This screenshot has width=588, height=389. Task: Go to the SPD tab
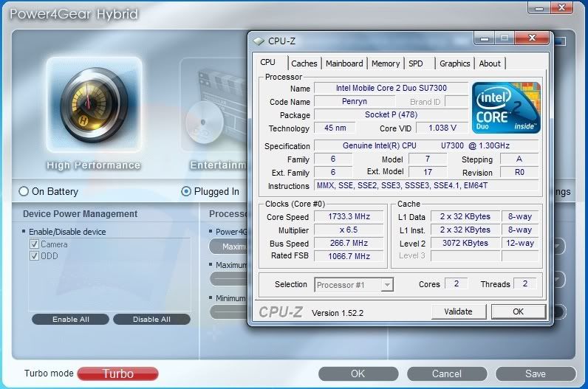pos(416,63)
